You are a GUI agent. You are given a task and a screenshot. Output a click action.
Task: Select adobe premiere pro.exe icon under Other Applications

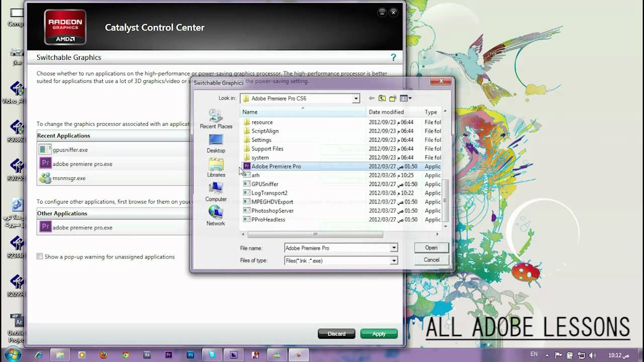(x=45, y=227)
